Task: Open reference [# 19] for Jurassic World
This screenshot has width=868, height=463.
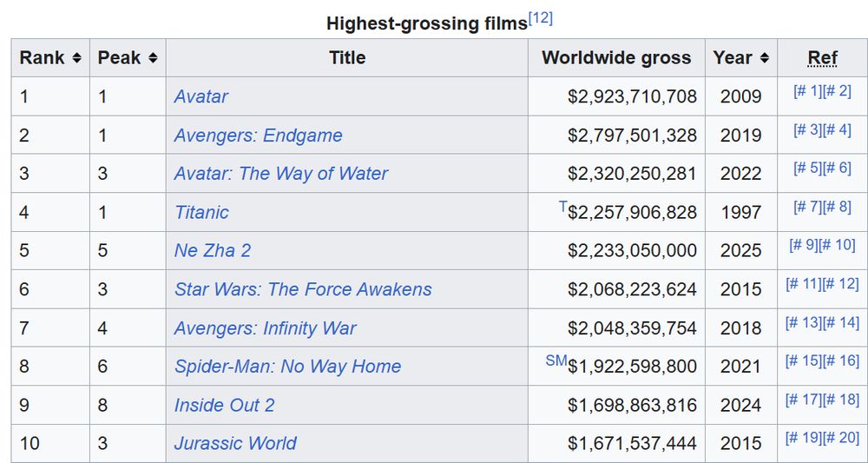Action: tap(803, 438)
